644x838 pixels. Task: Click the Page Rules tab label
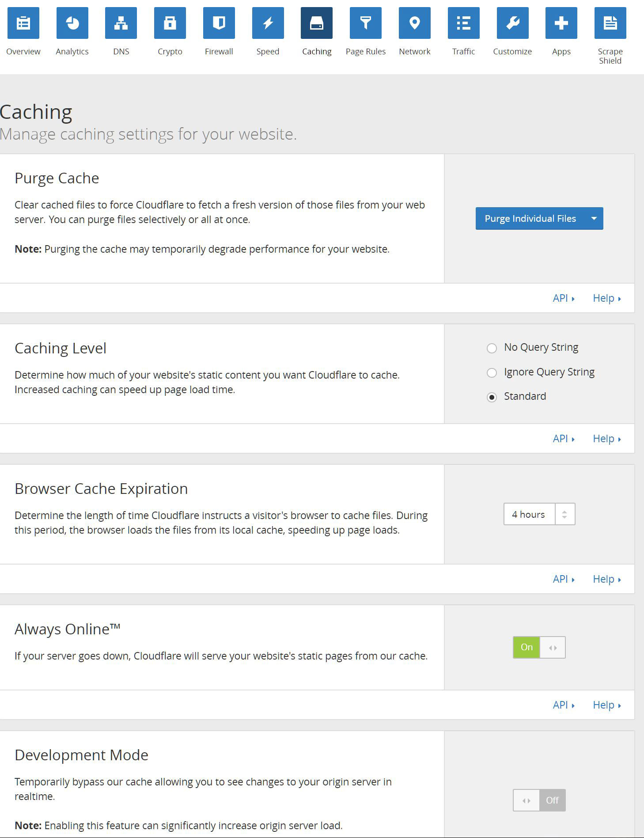click(x=366, y=52)
